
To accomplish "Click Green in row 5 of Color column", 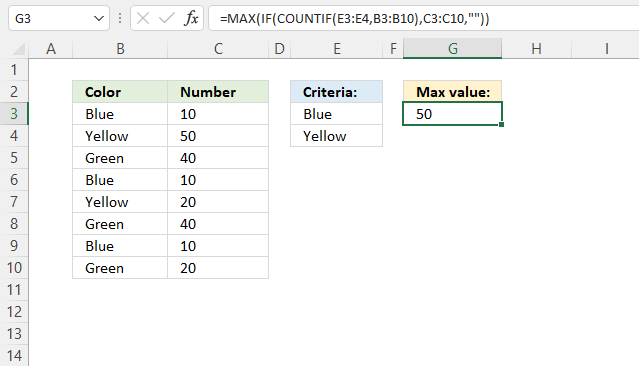I will [x=120, y=158].
